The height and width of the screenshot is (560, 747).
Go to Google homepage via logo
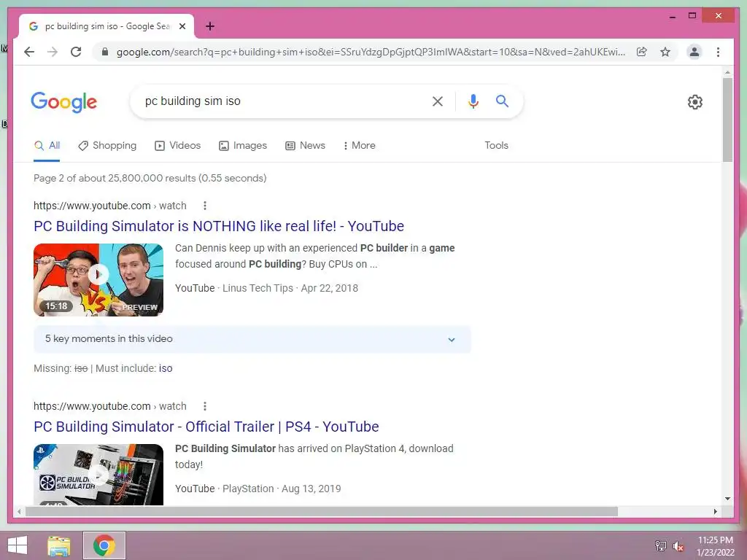point(64,102)
